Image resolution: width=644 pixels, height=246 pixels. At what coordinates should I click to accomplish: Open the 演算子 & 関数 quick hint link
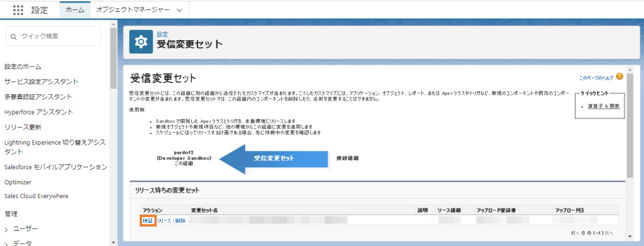603,106
